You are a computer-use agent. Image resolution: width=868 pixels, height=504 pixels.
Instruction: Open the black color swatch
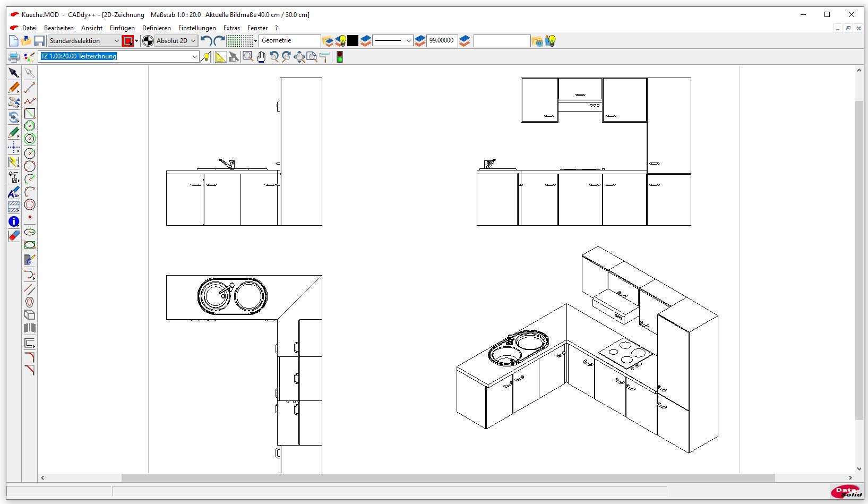[353, 41]
